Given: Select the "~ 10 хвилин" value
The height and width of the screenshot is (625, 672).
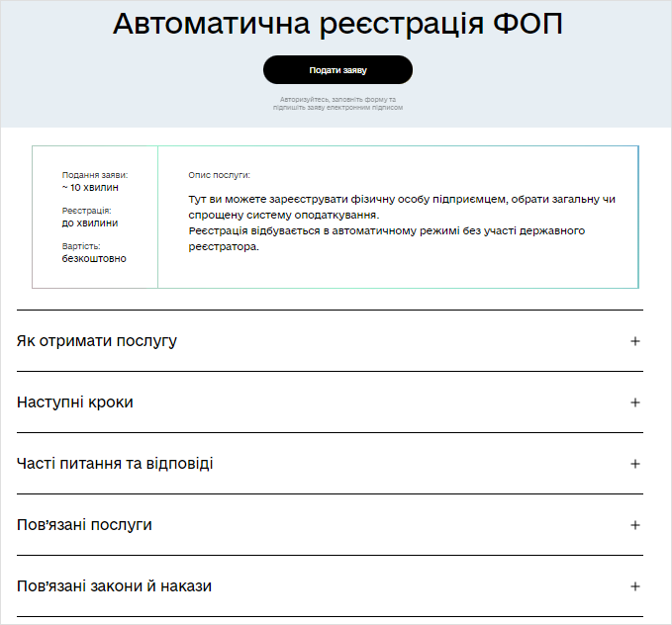Looking at the screenshot, I should click(90, 187).
